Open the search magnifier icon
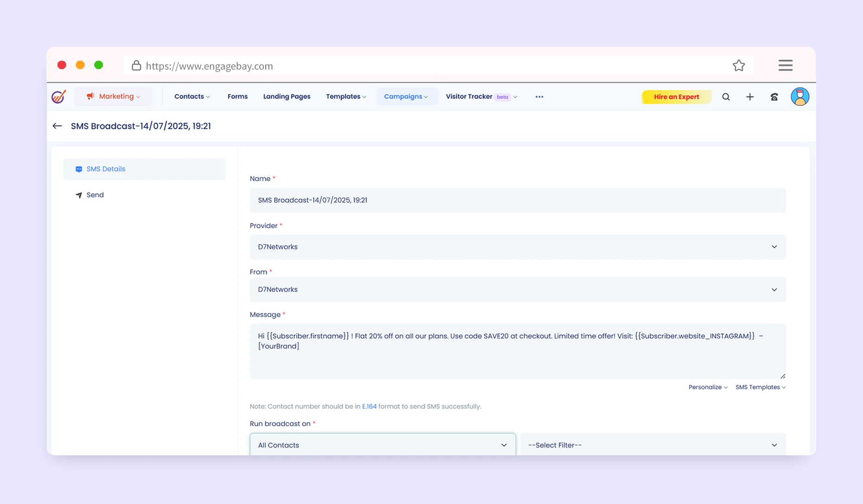This screenshot has height=504, width=863. 726,97
